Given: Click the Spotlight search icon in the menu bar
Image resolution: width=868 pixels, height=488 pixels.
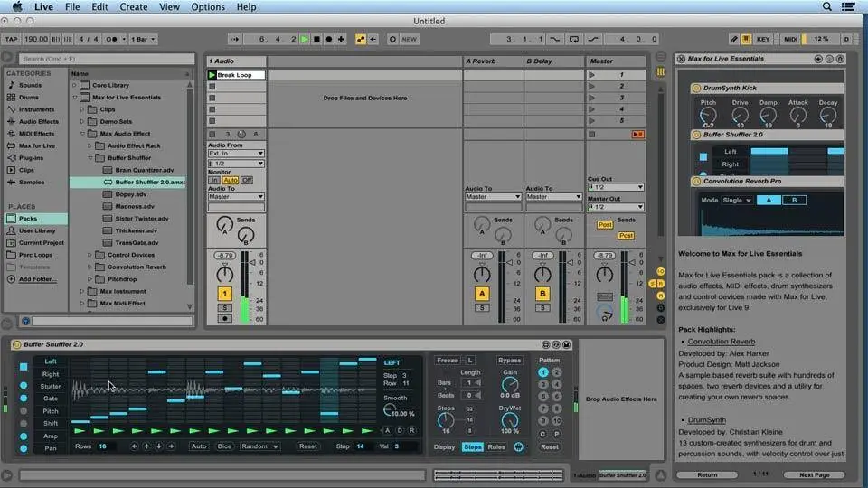Looking at the screenshot, I should click(x=826, y=6).
